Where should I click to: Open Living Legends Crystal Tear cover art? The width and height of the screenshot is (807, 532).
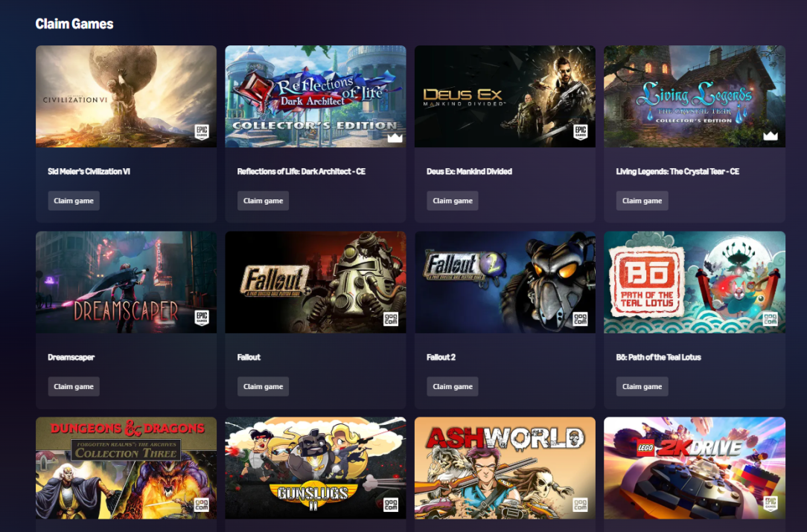[x=695, y=96]
